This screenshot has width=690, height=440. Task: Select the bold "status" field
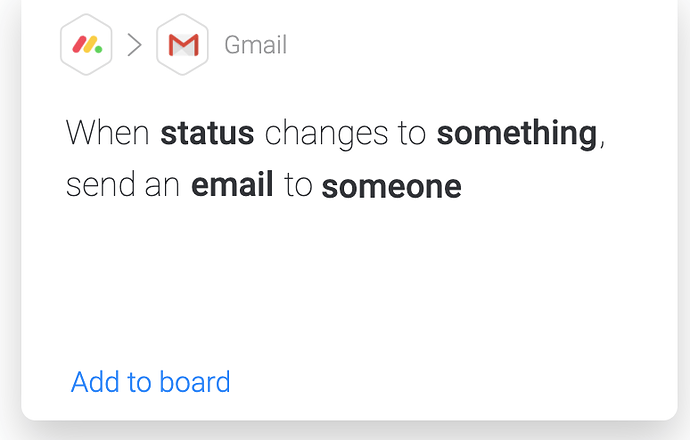(207, 133)
